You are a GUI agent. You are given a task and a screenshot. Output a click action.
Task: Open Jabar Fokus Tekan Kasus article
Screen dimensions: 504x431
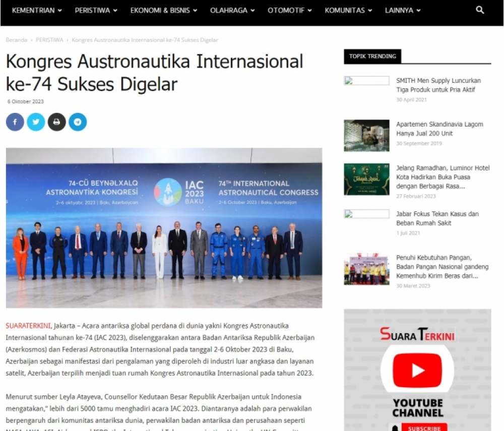pos(437,218)
